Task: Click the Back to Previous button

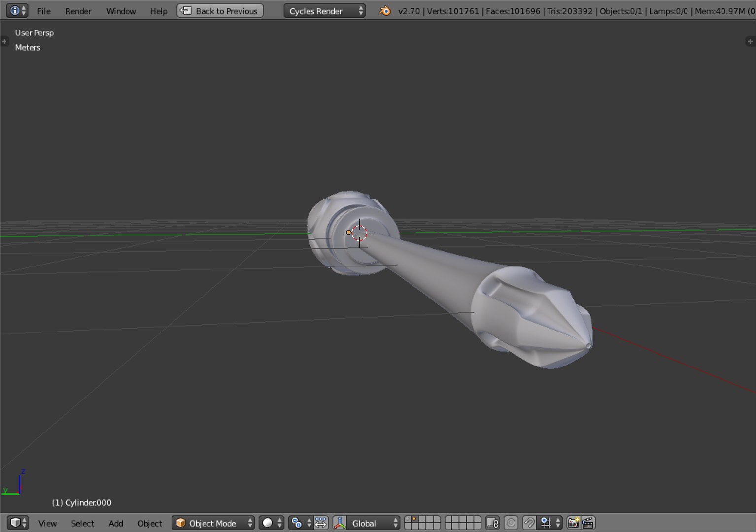Action: 220,11
